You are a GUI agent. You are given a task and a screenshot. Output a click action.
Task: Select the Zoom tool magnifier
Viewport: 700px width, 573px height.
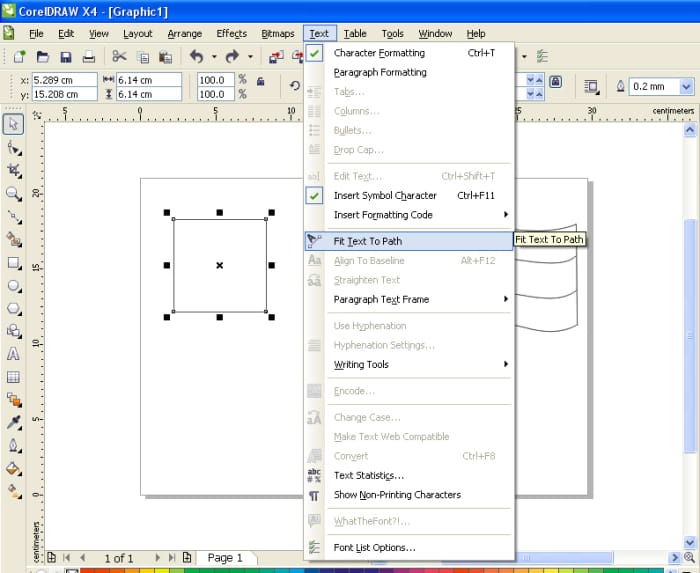(x=13, y=193)
